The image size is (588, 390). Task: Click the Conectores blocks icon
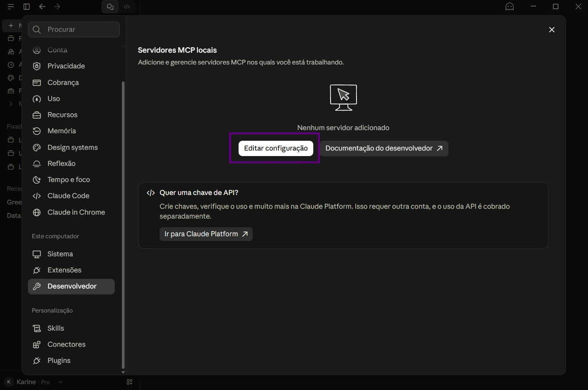(x=37, y=345)
